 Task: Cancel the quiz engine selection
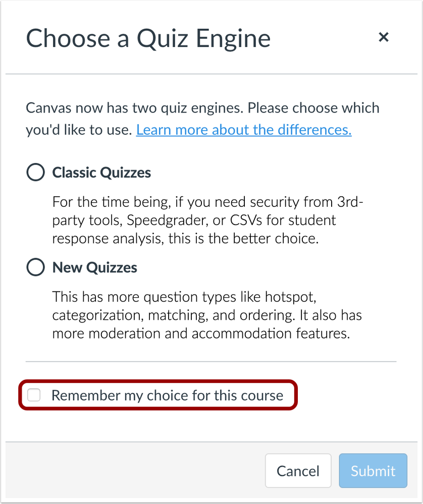click(298, 470)
